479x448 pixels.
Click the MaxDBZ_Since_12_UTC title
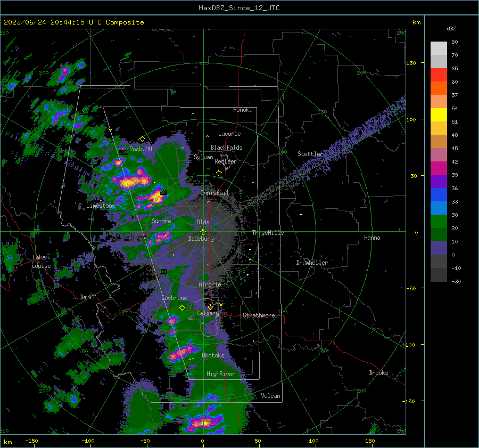[x=239, y=8]
